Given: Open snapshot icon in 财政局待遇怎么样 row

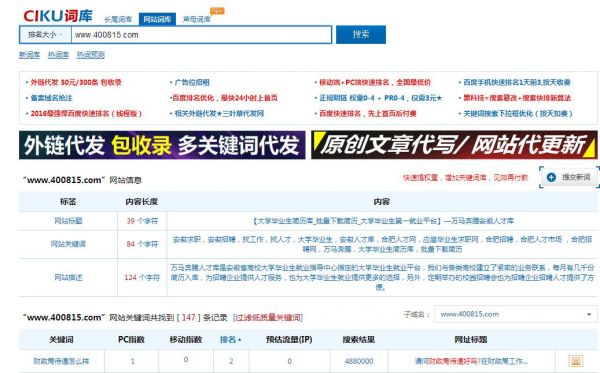Looking at the screenshot, I should pyautogui.click(x=576, y=361).
